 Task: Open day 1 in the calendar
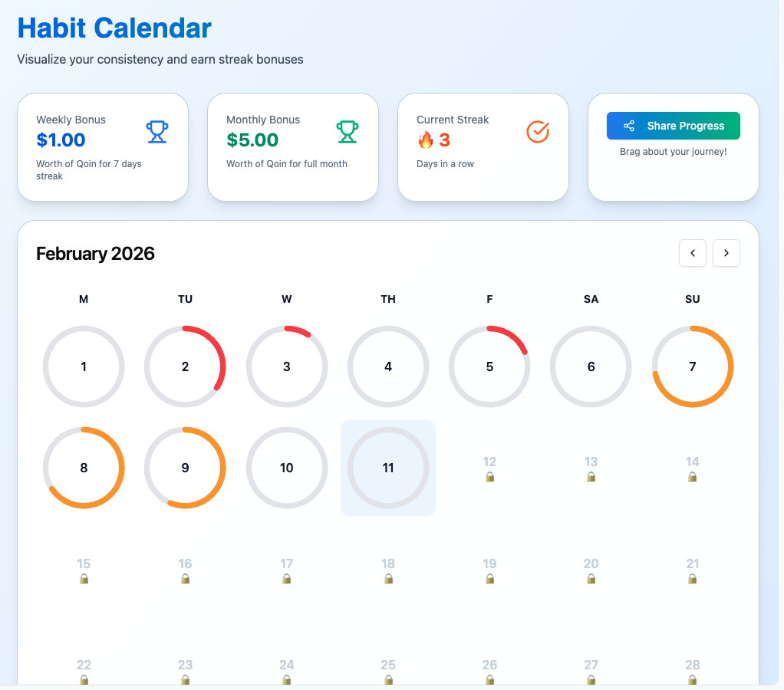coord(84,366)
